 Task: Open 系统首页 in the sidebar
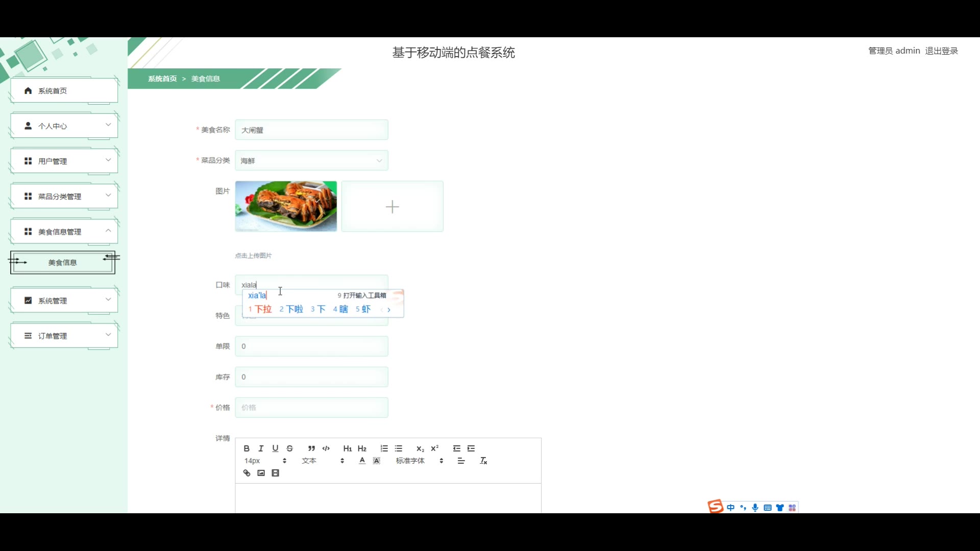(64, 91)
